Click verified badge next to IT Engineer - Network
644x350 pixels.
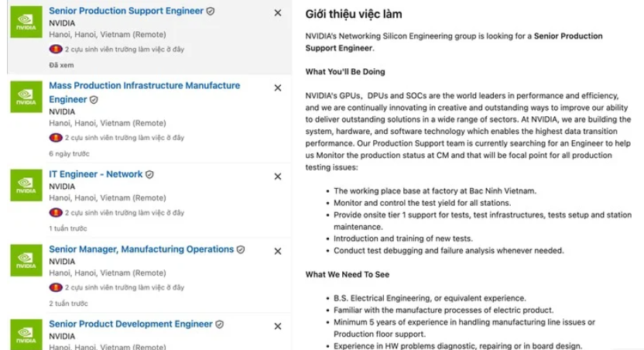click(x=149, y=174)
